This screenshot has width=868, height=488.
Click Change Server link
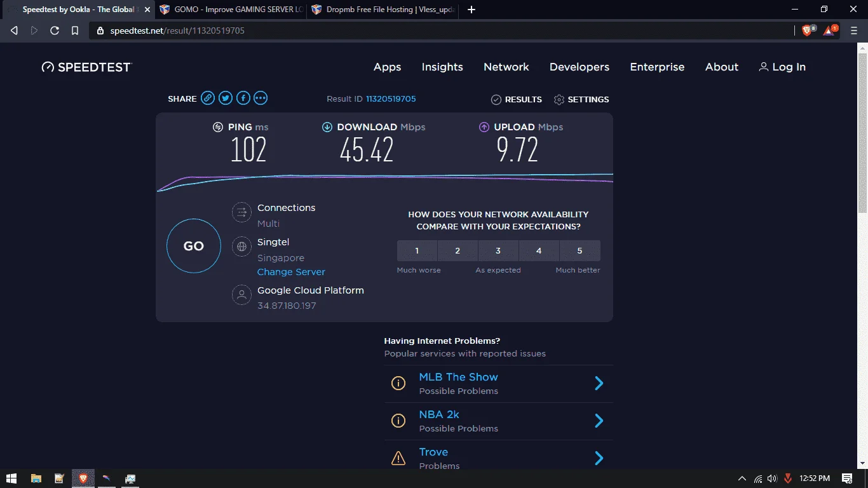[x=291, y=271]
